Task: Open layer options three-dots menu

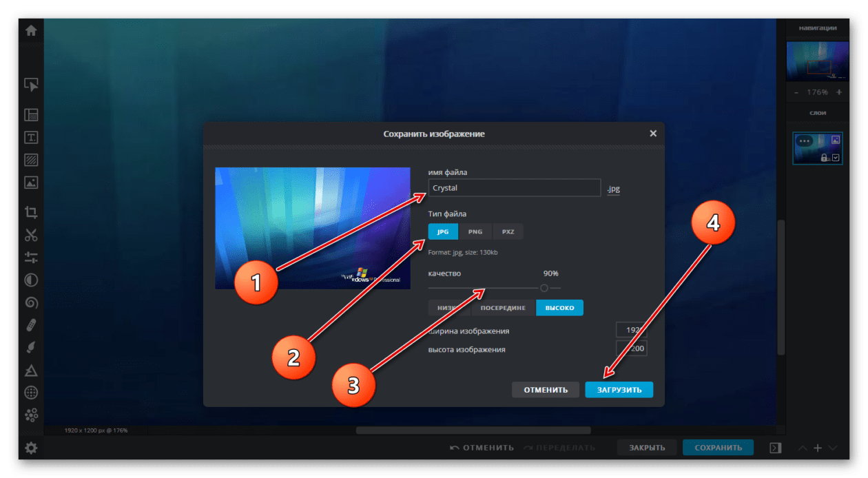Action: point(805,141)
